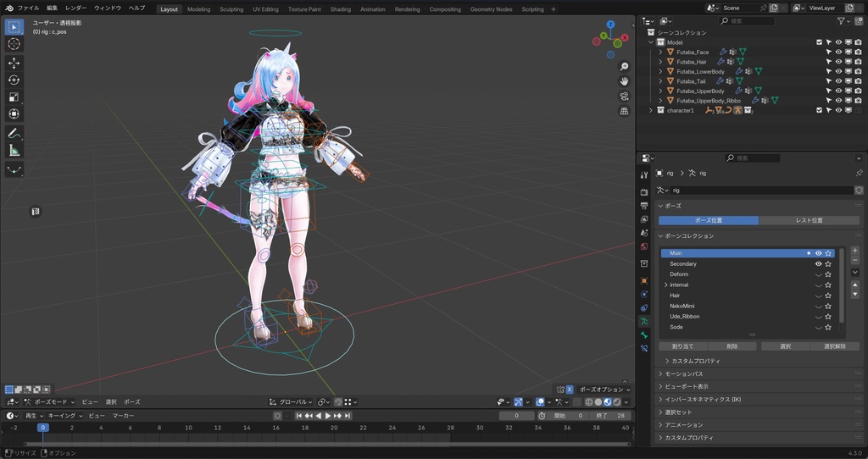868x459 pixels.
Task: Select the Rotate tool
Action: (14, 80)
